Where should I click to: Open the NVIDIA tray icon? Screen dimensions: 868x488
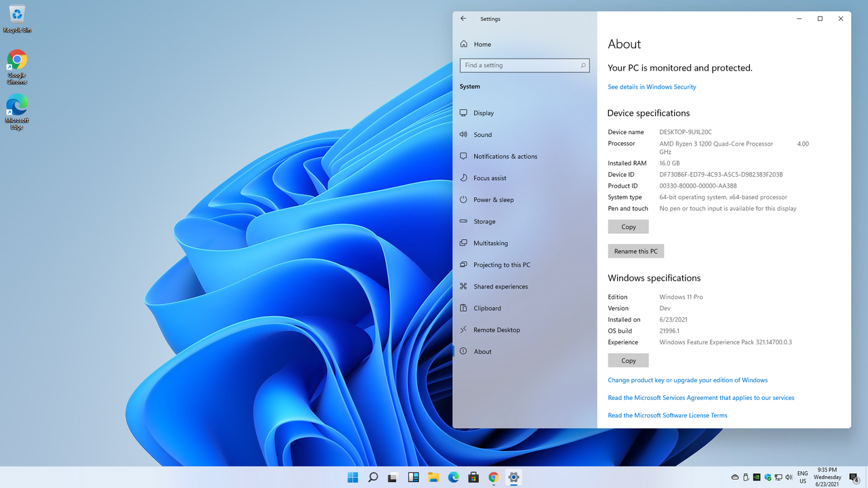[757, 477]
